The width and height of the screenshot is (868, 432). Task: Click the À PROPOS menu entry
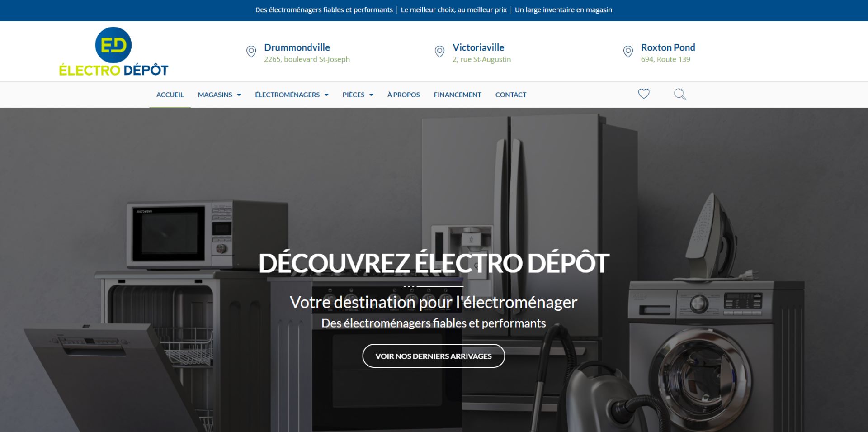[x=403, y=95]
